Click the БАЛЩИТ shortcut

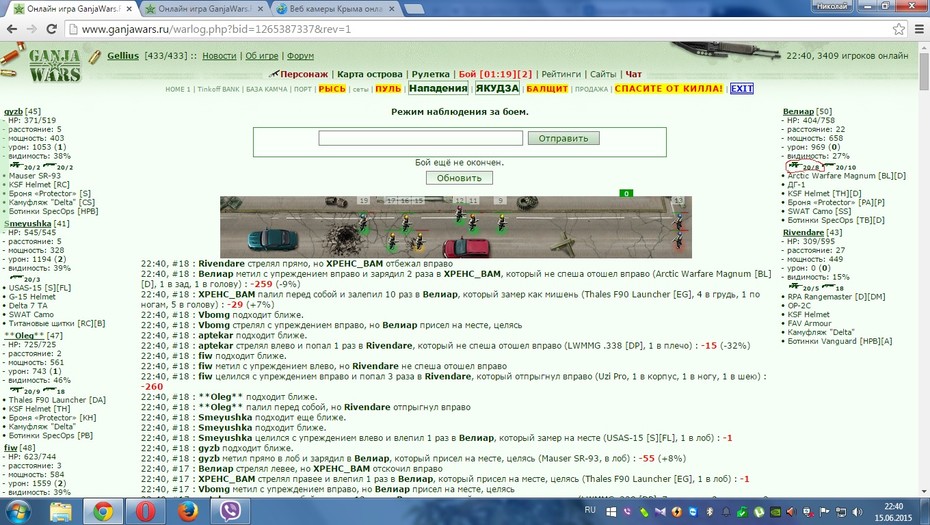[547, 89]
